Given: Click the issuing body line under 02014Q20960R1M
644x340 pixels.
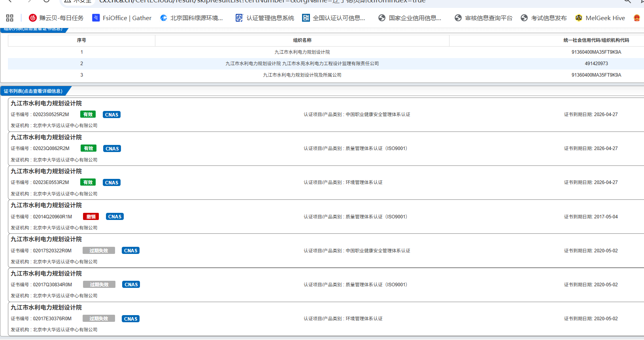Looking at the screenshot, I should point(54,228).
